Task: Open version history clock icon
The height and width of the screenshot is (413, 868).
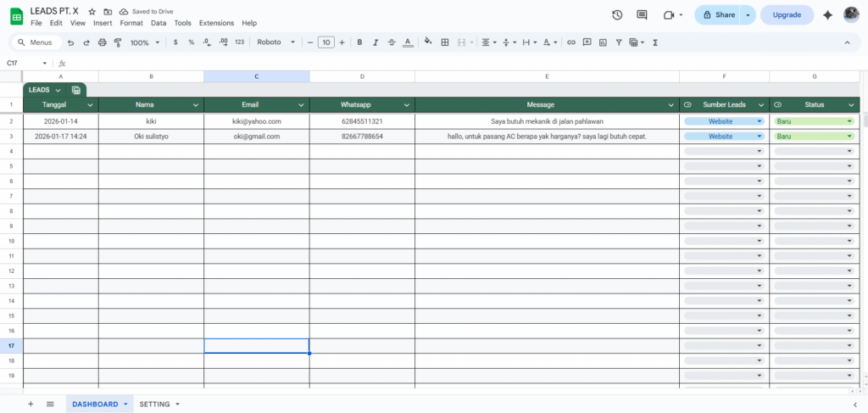Action: click(617, 15)
